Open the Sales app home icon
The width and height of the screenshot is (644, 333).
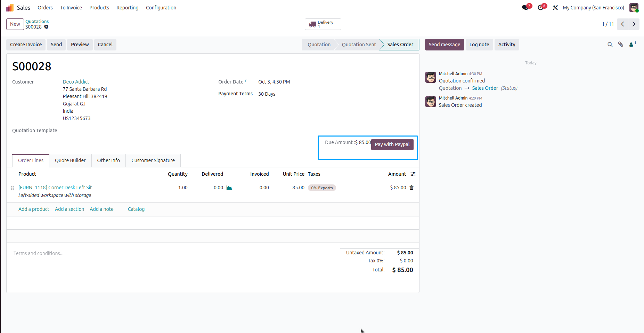point(10,8)
